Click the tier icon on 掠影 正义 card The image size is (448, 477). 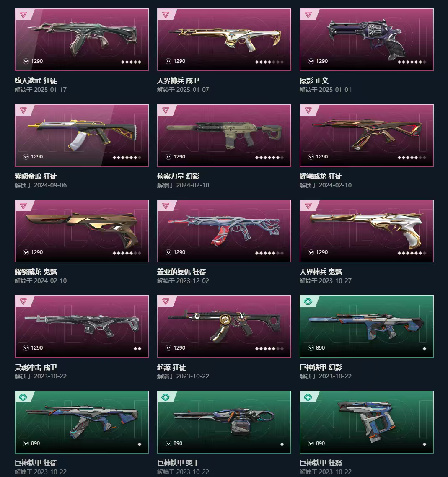click(x=308, y=15)
